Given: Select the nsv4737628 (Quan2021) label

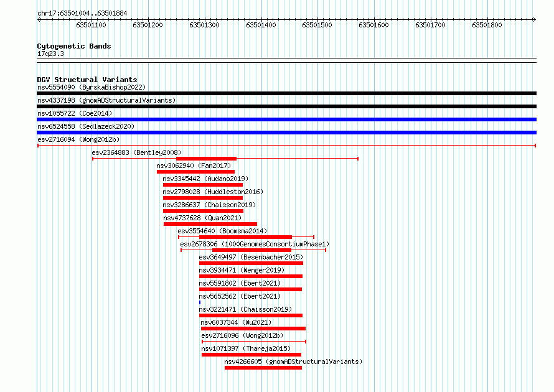Looking at the screenshot, I should (202, 218).
